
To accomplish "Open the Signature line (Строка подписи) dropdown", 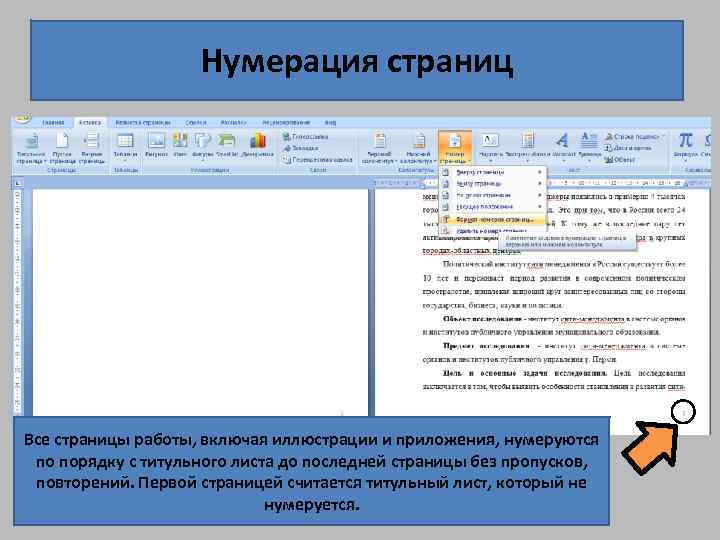I will click(635, 136).
